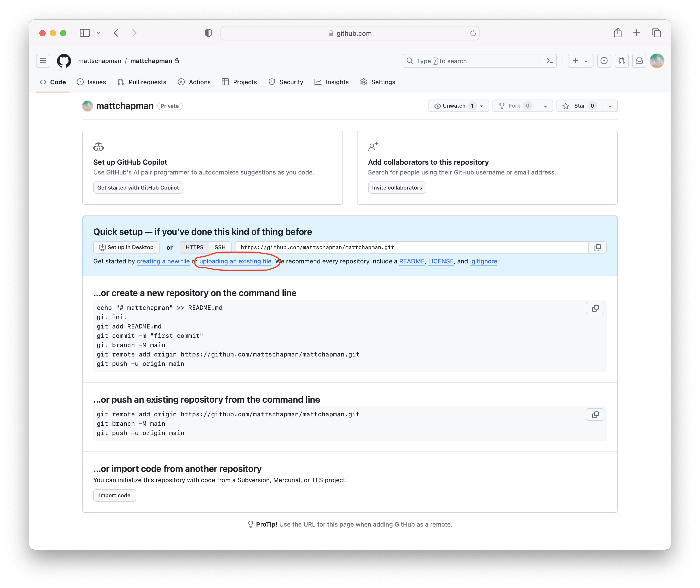Open the command palette icon in search bar
This screenshot has width=700, height=588.
pos(549,61)
